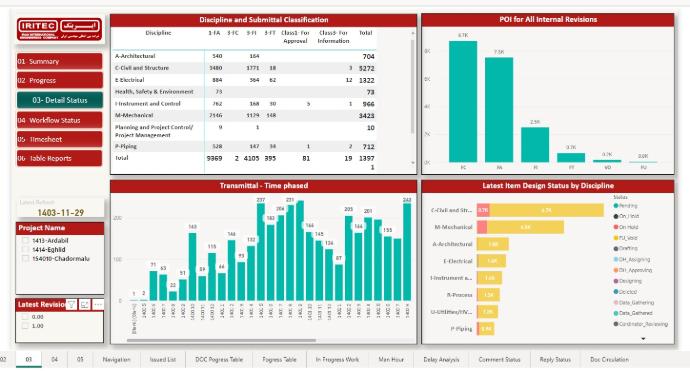The image size is (690, 371).
Task: Check the 1414-Eghlid project checkbox
Action: [x=25, y=250]
